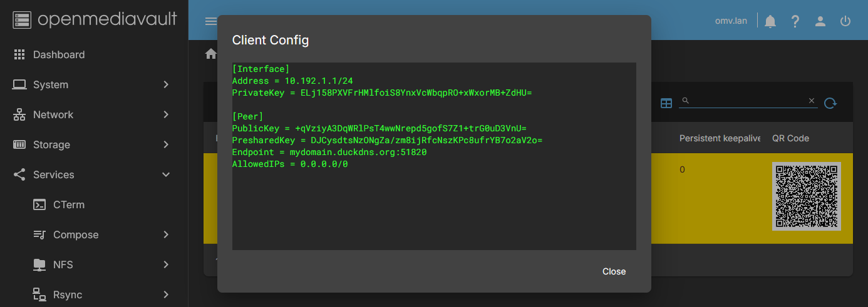Clear the search field with X
This screenshot has height=307, width=868.
[x=812, y=101]
